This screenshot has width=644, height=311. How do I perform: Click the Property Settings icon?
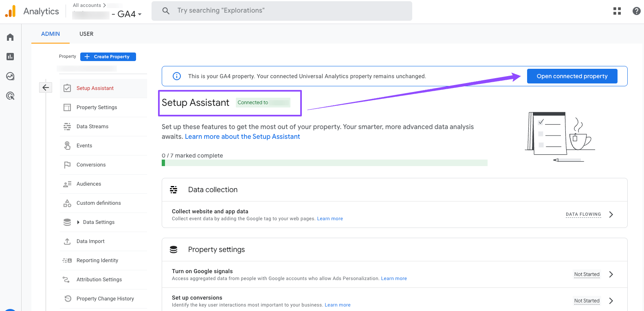coord(67,107)
